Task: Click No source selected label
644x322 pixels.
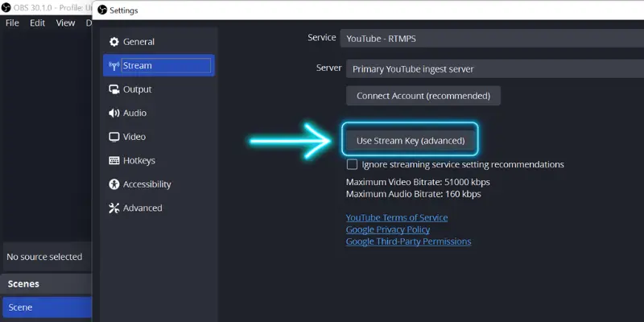Action: [44, 257]
